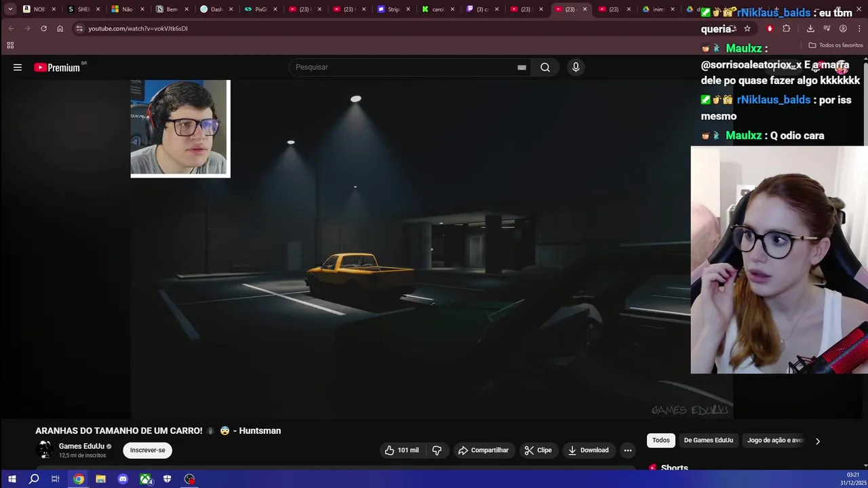Open the Chrome profile avatar
868x488 pixels.
[x=843, y=28]
